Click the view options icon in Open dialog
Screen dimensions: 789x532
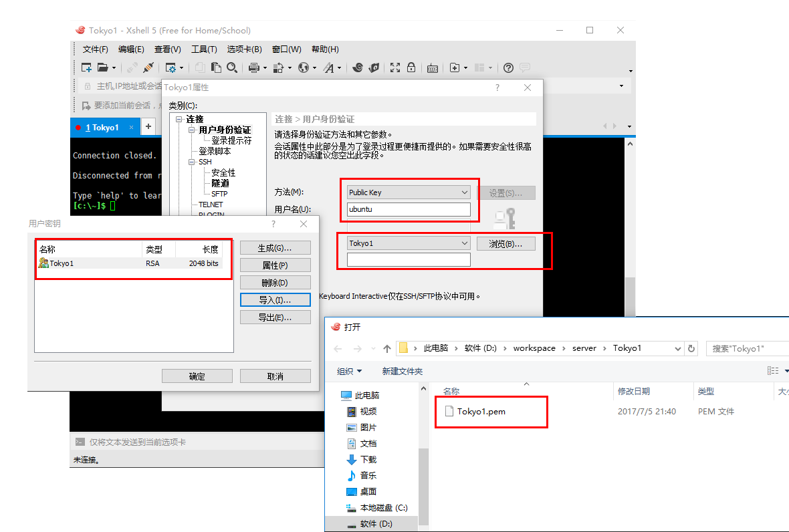(773, 371)
